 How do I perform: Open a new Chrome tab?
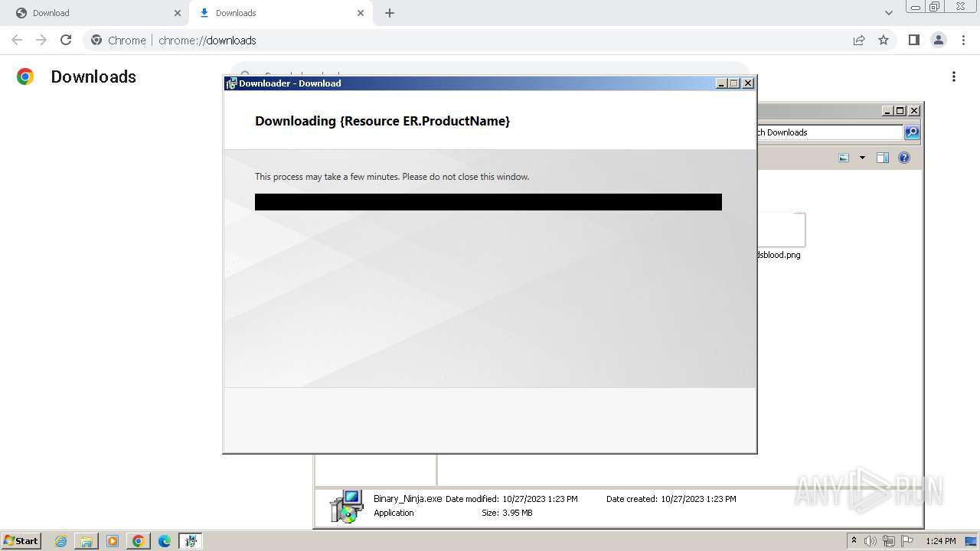pos(390,13)
